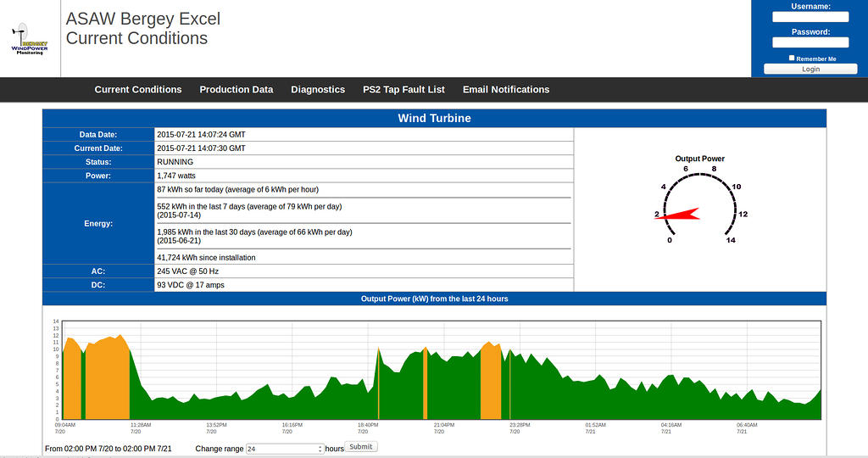Click the Status row label
This screenshot has height=458, width=868.
(x=98, y=162)
